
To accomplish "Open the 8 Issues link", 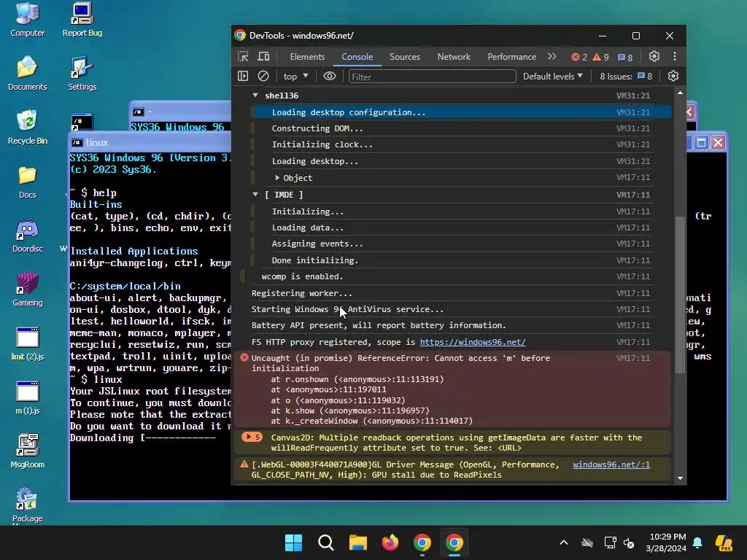I will click(626, 76).
